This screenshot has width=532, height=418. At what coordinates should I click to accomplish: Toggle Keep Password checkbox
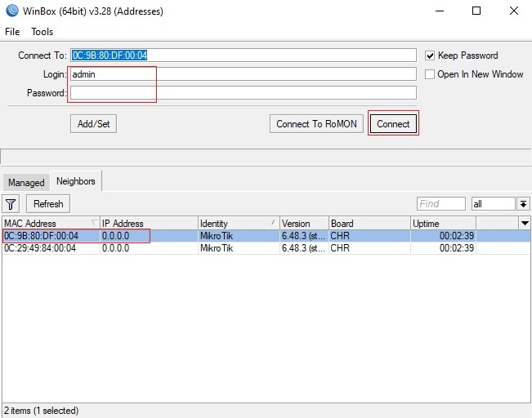tap(430, 56)
